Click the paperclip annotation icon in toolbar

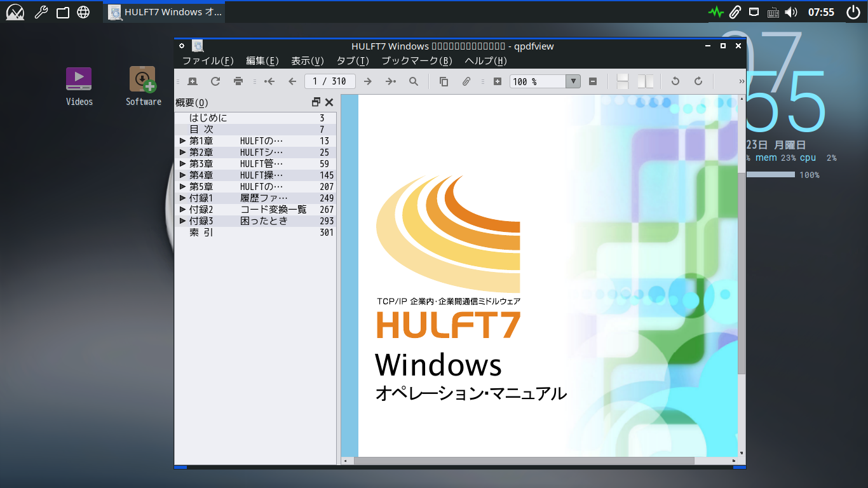click(466, 81)
